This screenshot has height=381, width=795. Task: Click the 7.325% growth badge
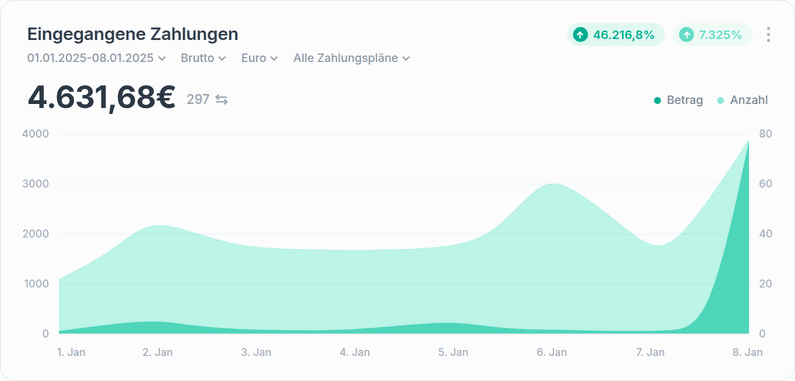pyautogui.click(x=713, y=34)
